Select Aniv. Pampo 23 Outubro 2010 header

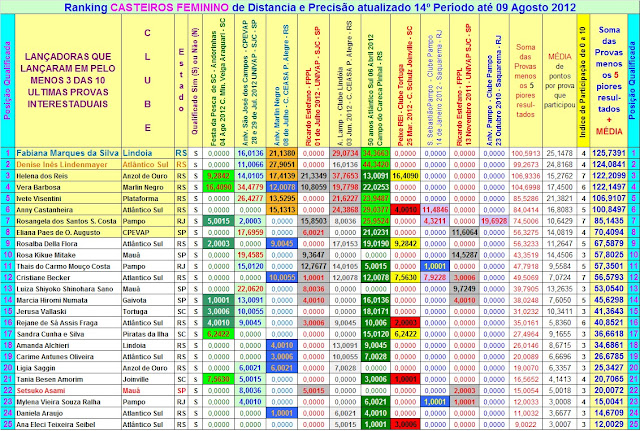[x=494, y=80]
